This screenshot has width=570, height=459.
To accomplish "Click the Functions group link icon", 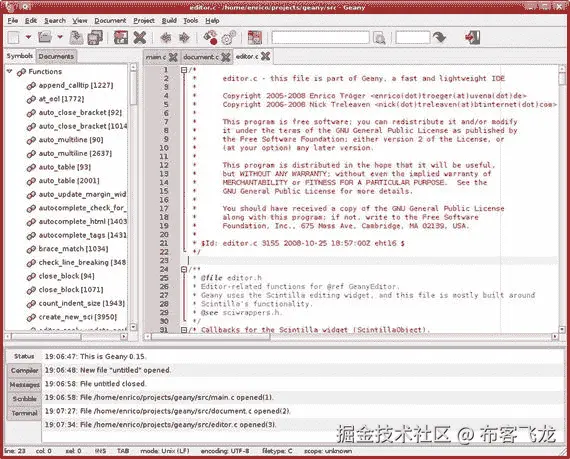I will pos(21,72).
